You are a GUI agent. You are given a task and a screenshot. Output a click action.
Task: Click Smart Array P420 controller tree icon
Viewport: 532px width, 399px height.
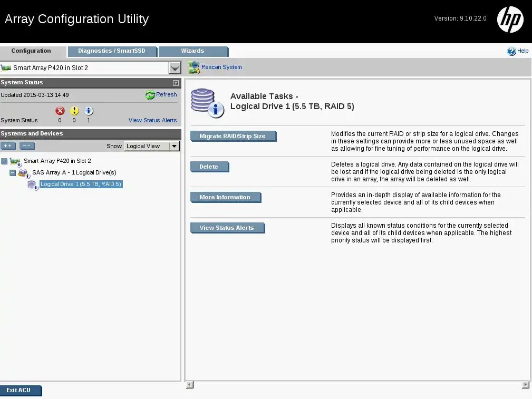pos(16,162)
